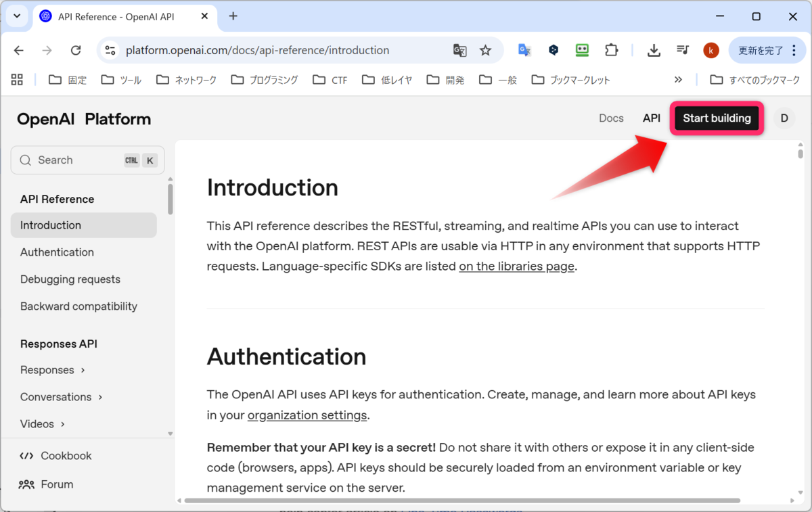Click the translate page icon
This screenshot has width=812, height=512.
click(459, 50)
